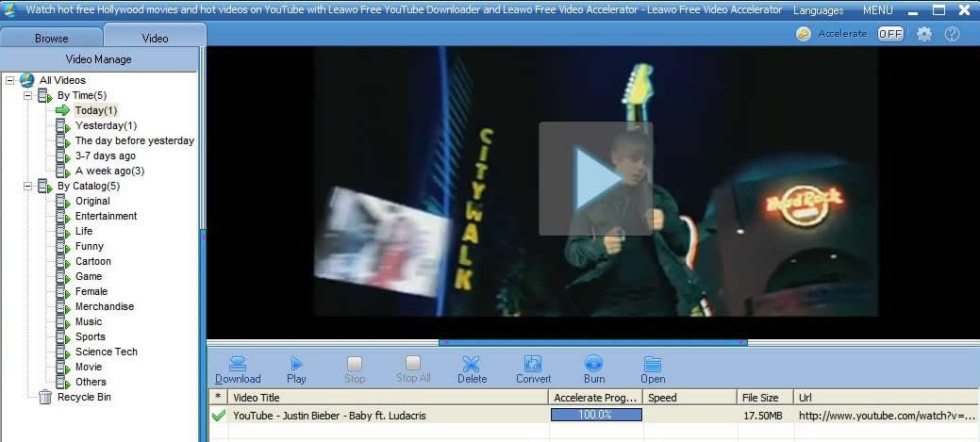The height and width of the screenshot is (442, 980).
Task: Click the film icon next to Entertainment
Action: tap(63, 217)
